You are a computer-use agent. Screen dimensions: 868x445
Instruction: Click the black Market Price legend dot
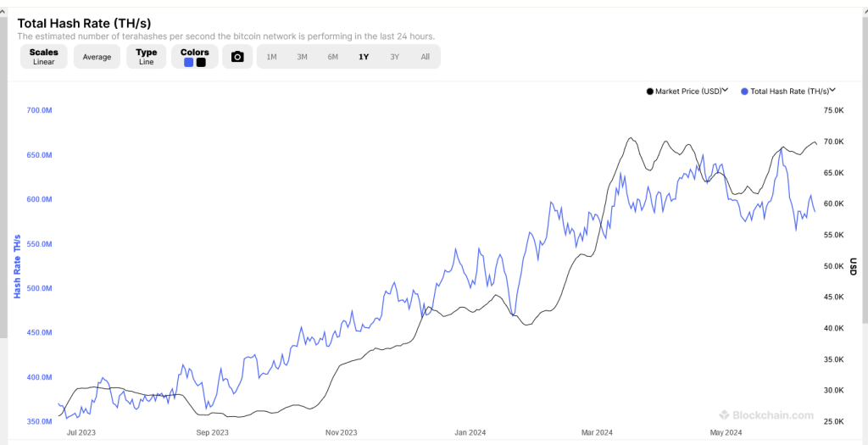point(650,91)
